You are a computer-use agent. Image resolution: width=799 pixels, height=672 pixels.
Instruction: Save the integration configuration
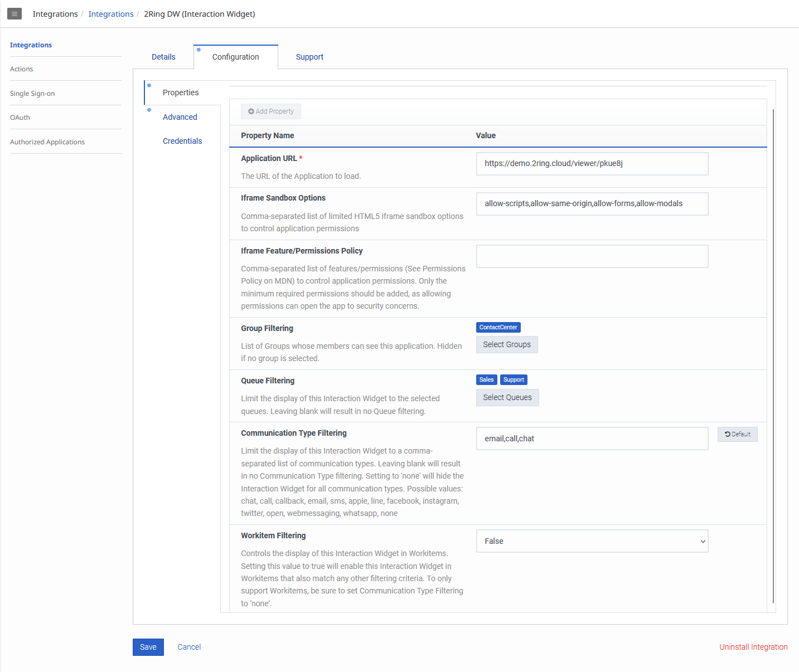pyautogui.click(x=148, y=647)
